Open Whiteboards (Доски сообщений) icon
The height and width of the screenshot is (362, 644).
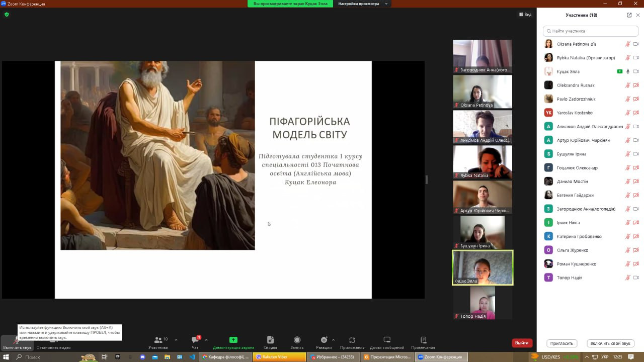click(386, 340)
